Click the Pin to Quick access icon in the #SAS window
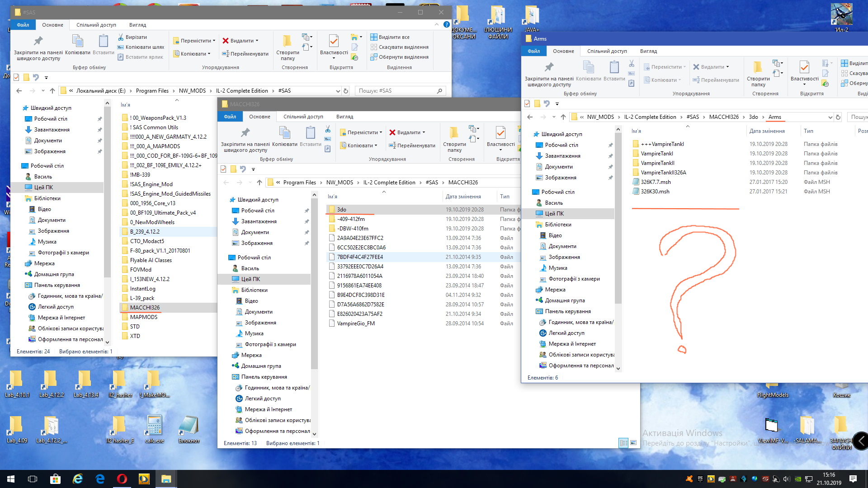 38,42
